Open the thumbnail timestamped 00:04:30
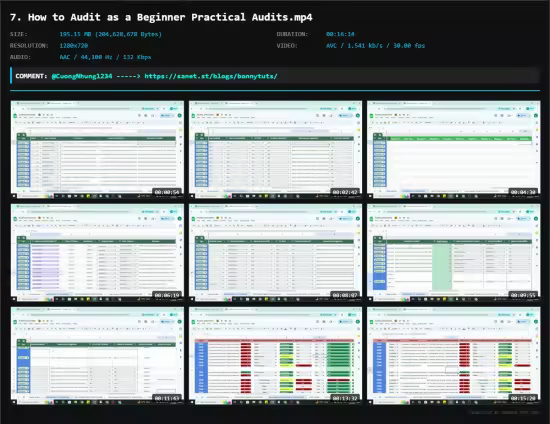Image resolution: width=550 pixels, height=424 pixels. (454, 149)
